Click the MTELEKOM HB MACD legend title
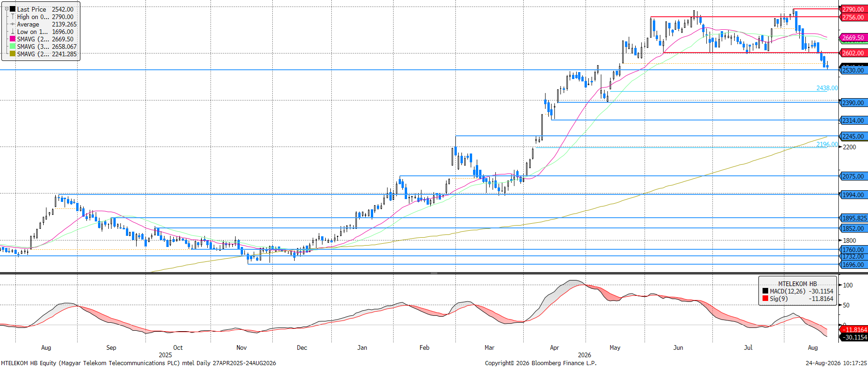The image size is (868, 367). pyautogui.click(x=797, y=284)
